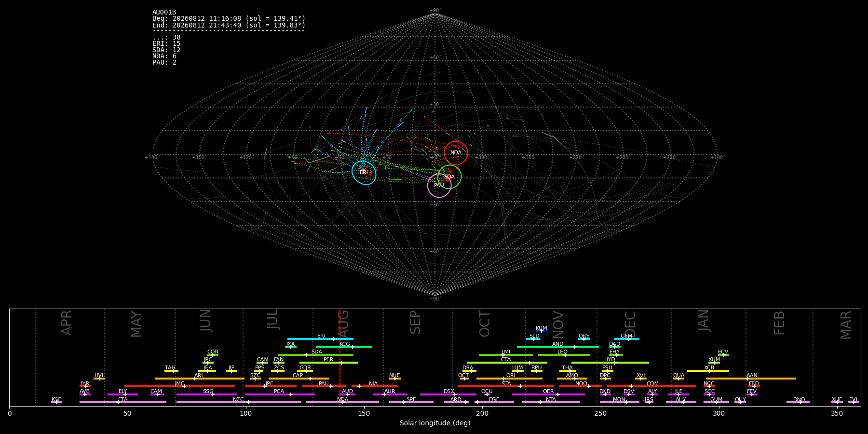This screenshot has height=434, width=868.
Task: Select the PAU radiant circle
Action: point(439,186)
